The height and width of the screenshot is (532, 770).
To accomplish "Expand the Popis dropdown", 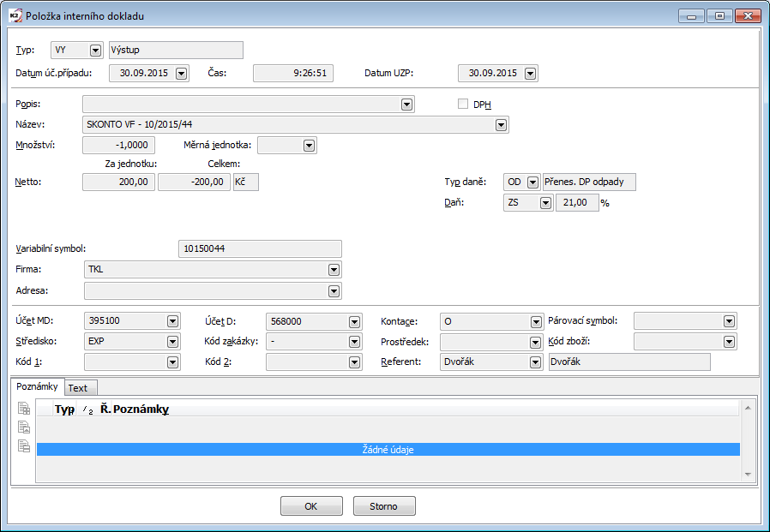I will pos(406,105).
